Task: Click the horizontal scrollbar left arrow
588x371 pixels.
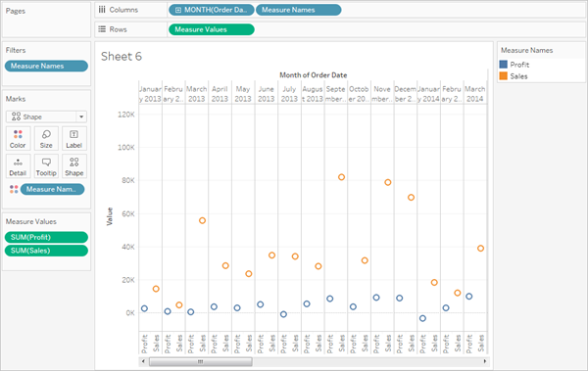Action: coord(143,361)
